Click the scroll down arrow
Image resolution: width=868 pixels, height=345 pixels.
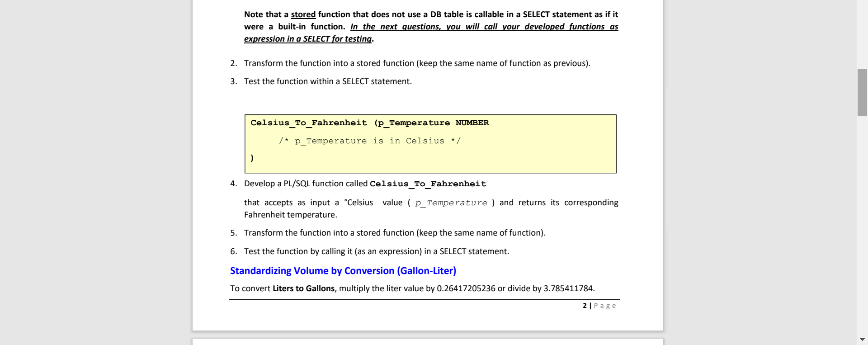tap(862, 339)
